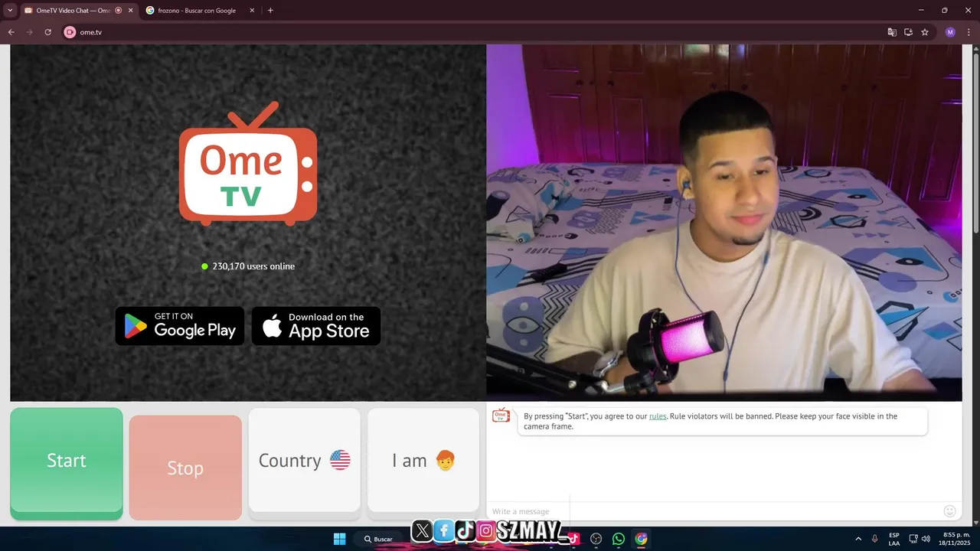The height and width of the screenshot is (551, 980).
Task: Click the '230,170 users online' counter
Action: point(248,266)
